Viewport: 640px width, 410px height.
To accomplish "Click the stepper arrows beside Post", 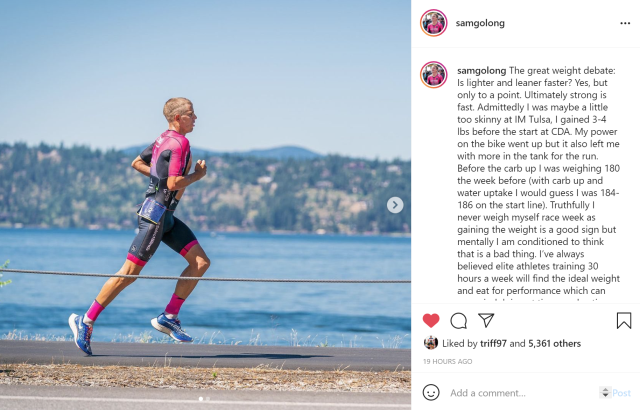I will 605,392.
